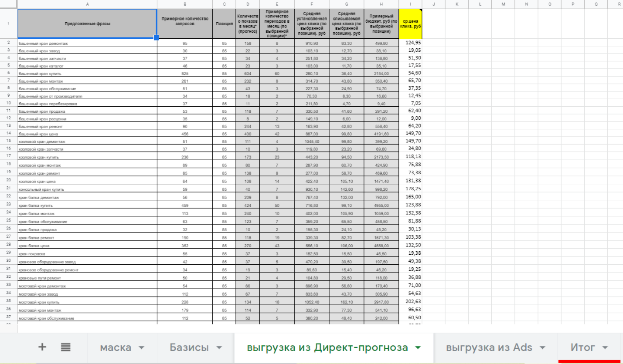Click cell 'башенный кран завод'
623x364 pixels.
[x=87, y=51]
